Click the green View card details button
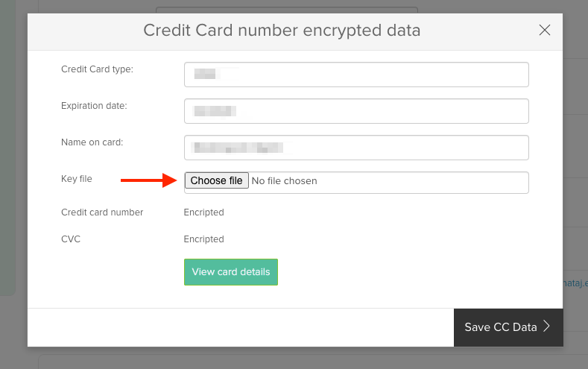The width and height of the screenshot is (588, 369). 231,272
